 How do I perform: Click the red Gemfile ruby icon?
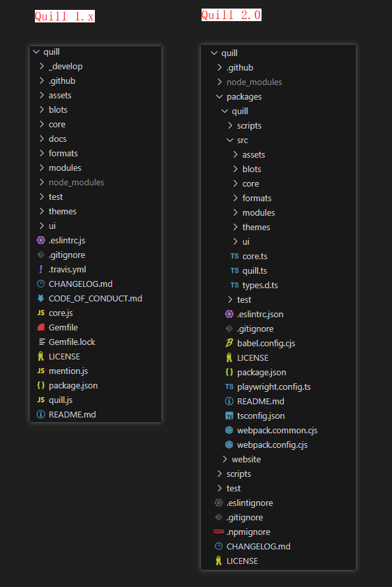41,327
